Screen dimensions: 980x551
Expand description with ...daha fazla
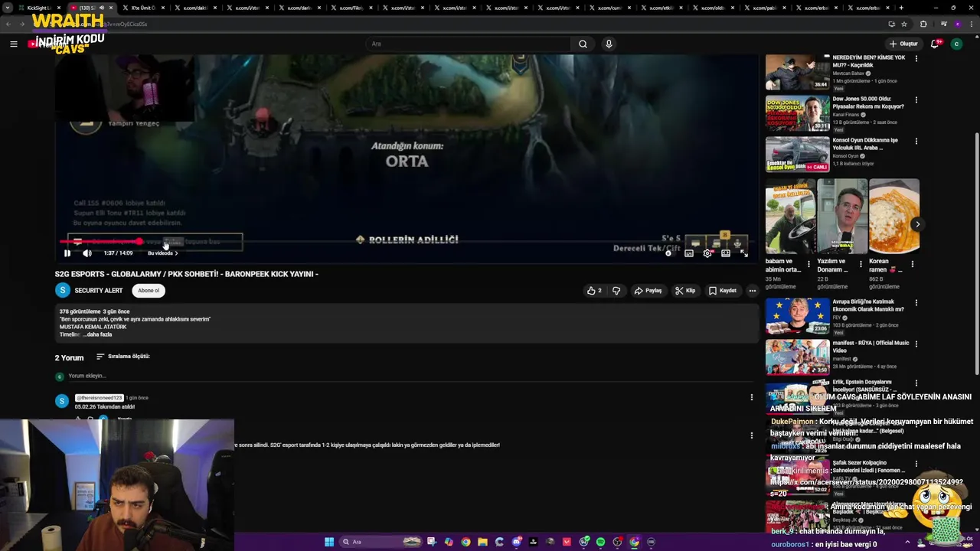(x=99, y=334)
